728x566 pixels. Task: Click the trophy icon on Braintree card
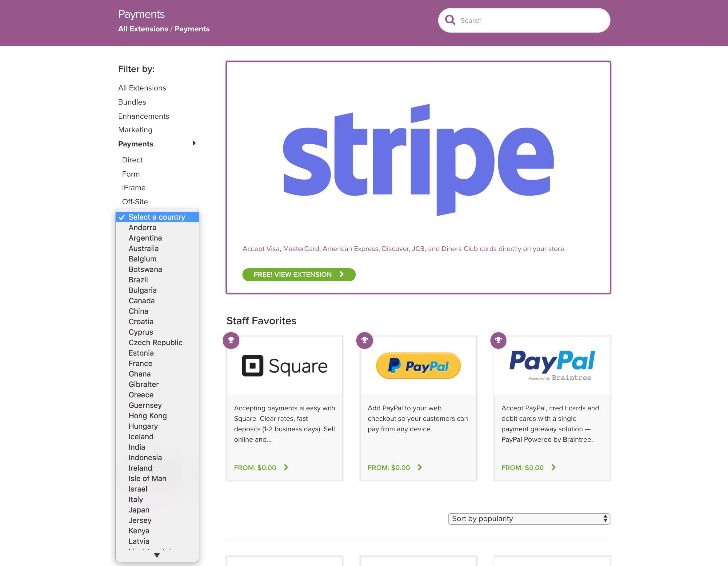coord(498,340)
